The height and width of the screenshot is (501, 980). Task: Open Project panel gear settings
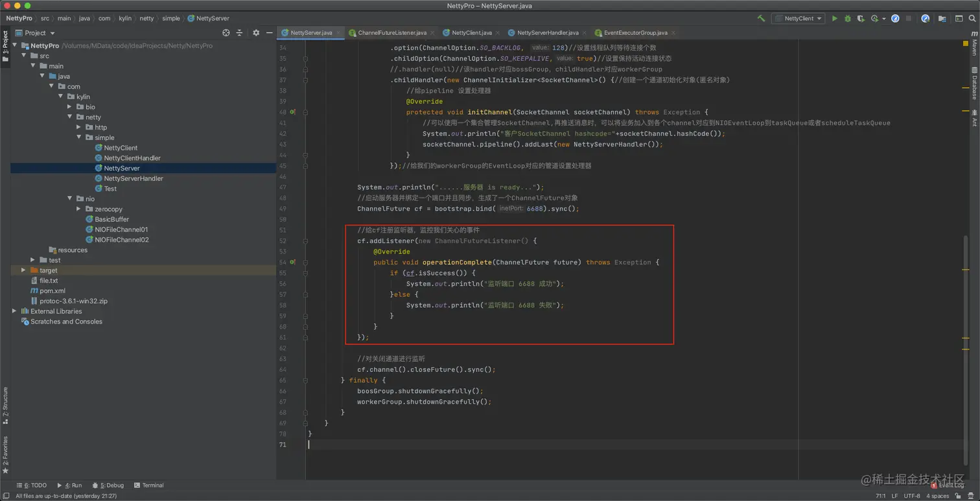(x=256, y=32)
